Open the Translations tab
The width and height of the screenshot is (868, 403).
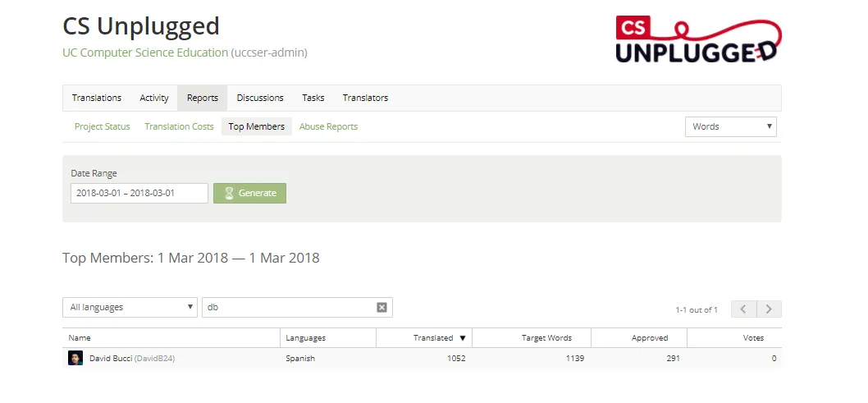click(96, 98)
